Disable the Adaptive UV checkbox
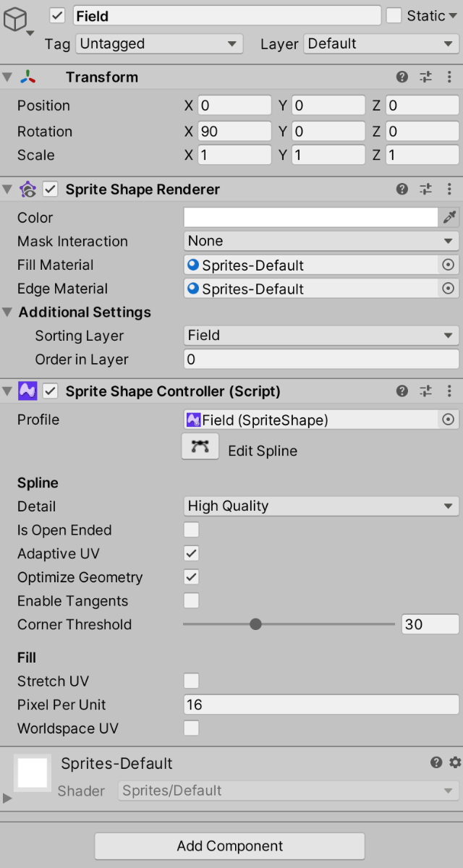The width and height of the screenshot is (463, 868). (191, 554)
